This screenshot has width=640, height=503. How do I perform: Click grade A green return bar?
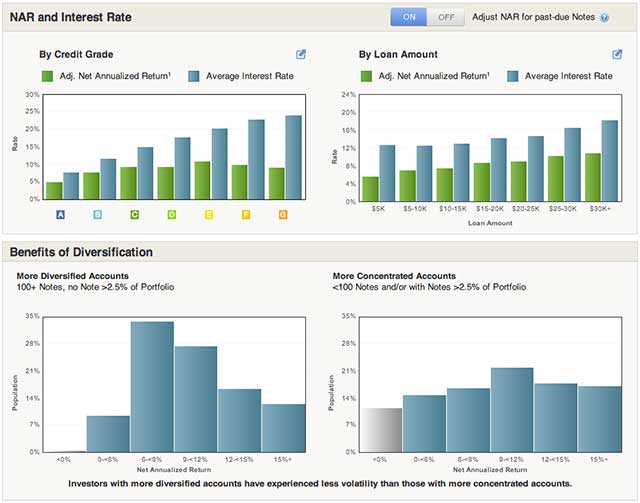(54, 191)
